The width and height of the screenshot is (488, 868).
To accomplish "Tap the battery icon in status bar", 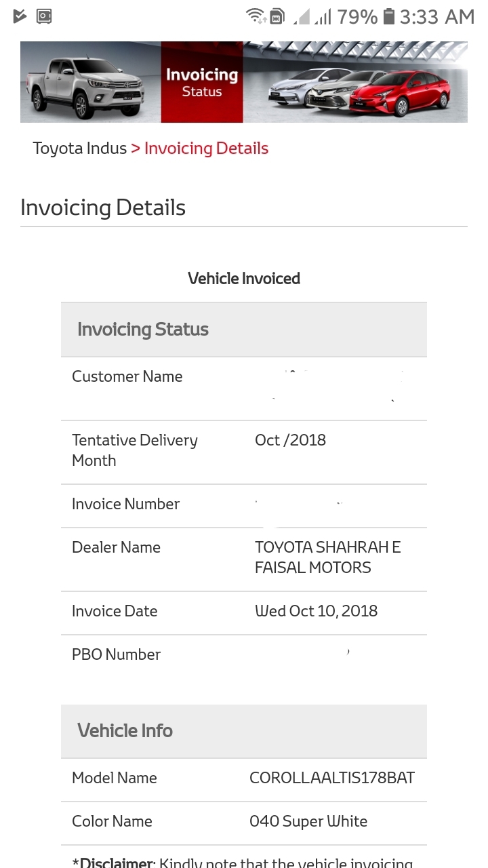I will coord(389,16).
